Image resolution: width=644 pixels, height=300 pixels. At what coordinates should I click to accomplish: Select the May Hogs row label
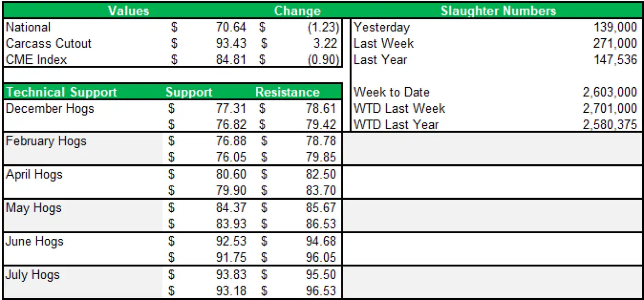(x=34, y=208)
